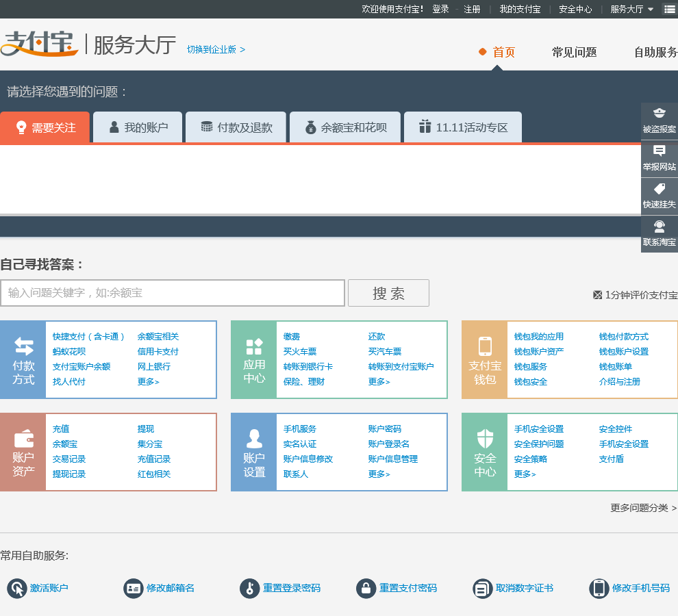Screen dimensions: 678x616
Task: Open 钱包账户设置 link
Action: [x=624, y=352]
